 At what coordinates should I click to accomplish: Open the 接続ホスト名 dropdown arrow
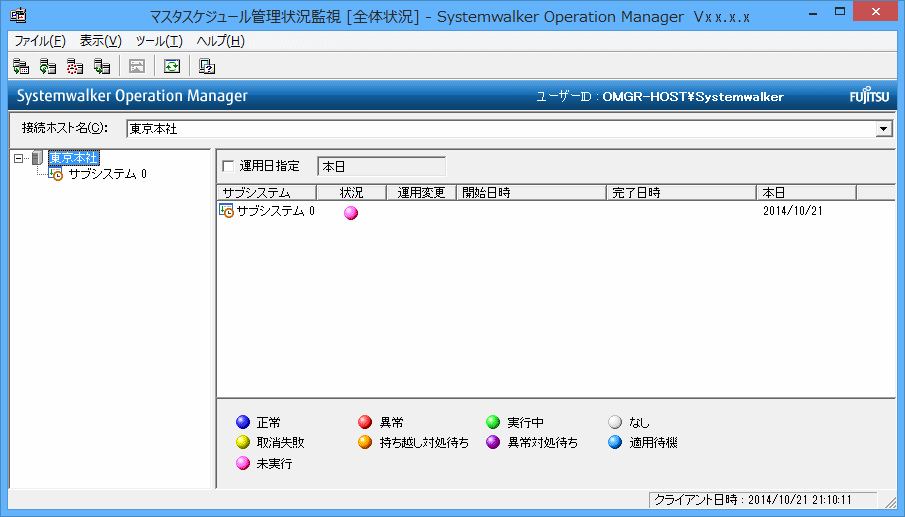pyautogui.click(x=884, y=129)
